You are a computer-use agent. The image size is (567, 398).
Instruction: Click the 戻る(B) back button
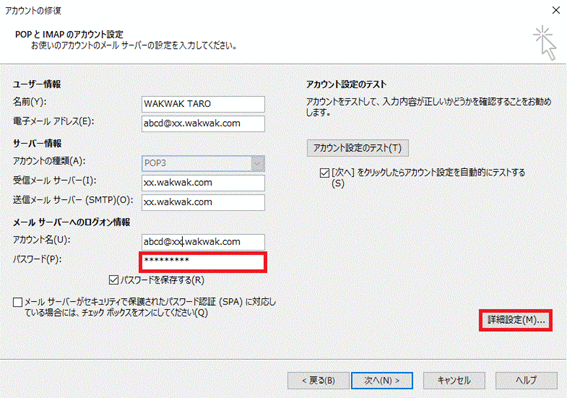pyautogui.click(x=318, y=381)
